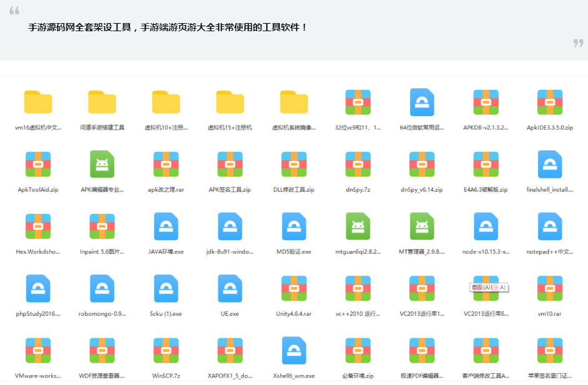The height and width of the screenshot is (385, 588).
Task: Select the 虚拟机10+注册 folder icon
Action: pyautogui.click(x=166, y=102)
